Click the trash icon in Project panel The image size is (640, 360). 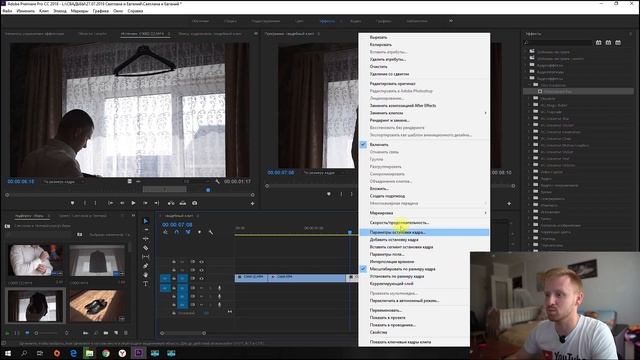click(x=126, y=333)
